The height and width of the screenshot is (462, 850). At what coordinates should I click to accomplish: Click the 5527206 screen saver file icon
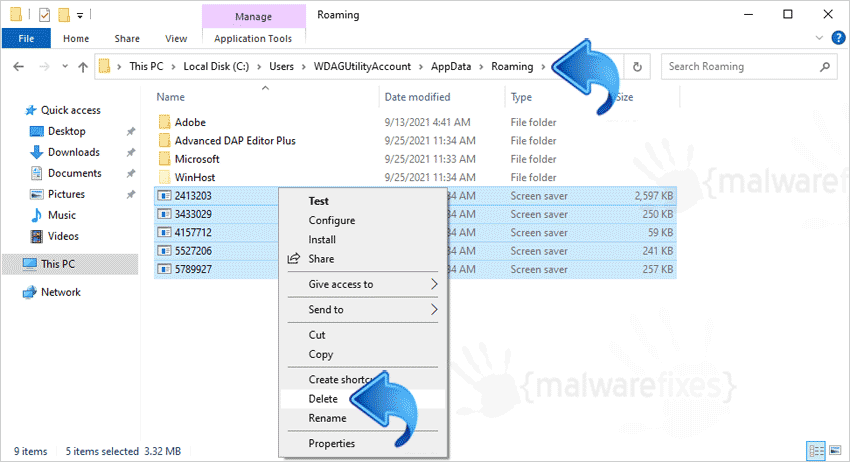164,251
